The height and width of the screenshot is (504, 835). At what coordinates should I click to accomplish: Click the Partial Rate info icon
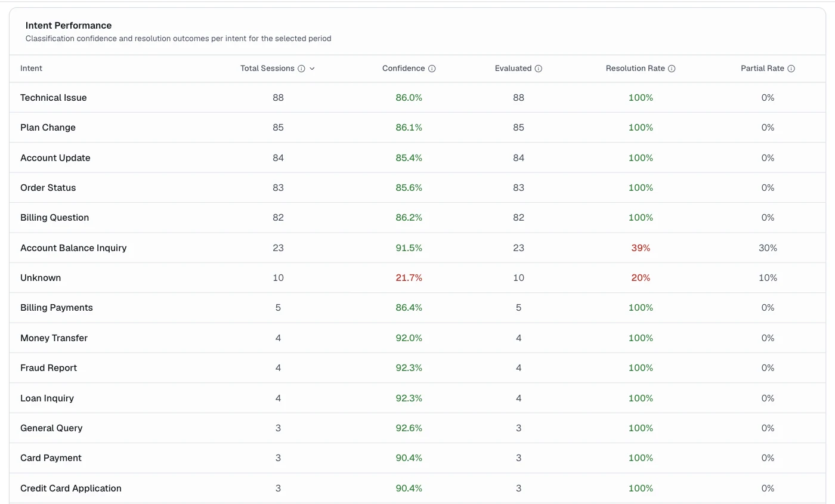tap(791, 69)
